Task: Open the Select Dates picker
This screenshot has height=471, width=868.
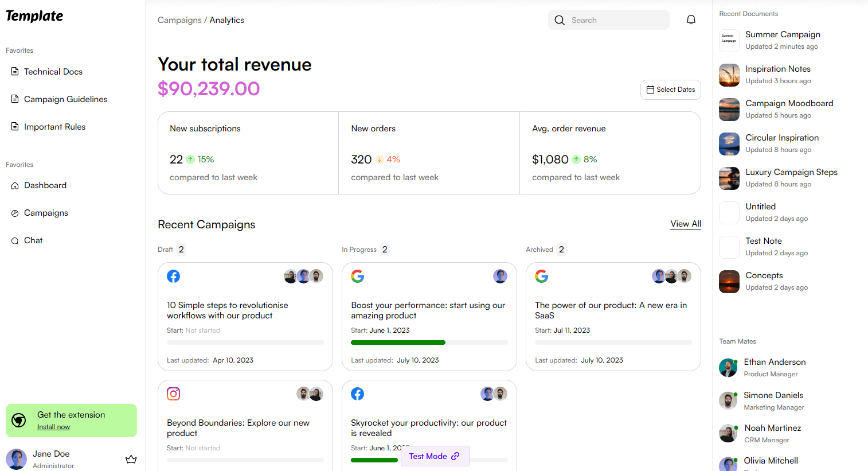Action: pyautogui.click(x=670, y=89)
